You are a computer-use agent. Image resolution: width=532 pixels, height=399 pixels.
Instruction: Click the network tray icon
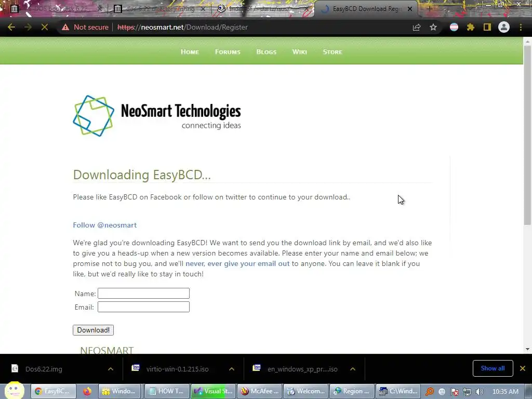(467, 392)
